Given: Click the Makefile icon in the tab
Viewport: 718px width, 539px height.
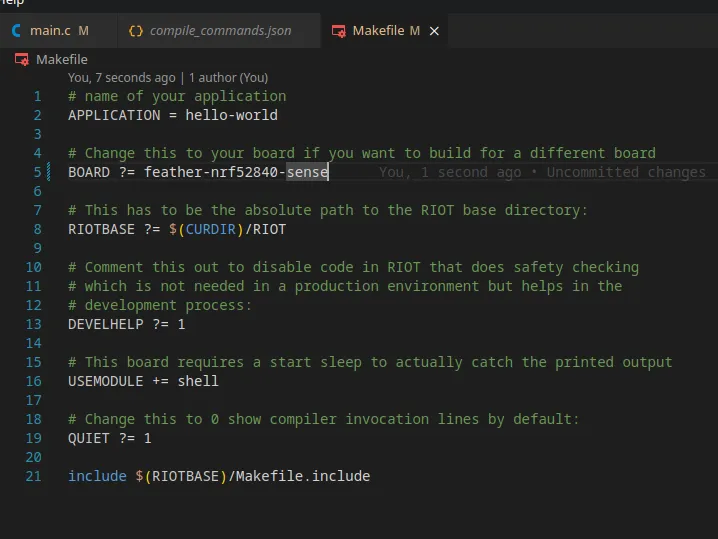Looking at the screenshot, I should (339, 31).
